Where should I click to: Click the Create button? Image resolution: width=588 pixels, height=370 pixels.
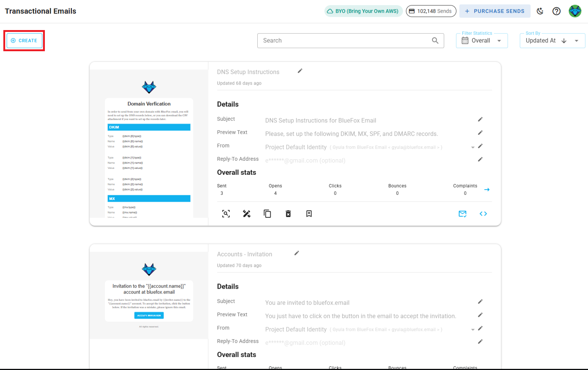pyautogui.click(x=24, y=40)
